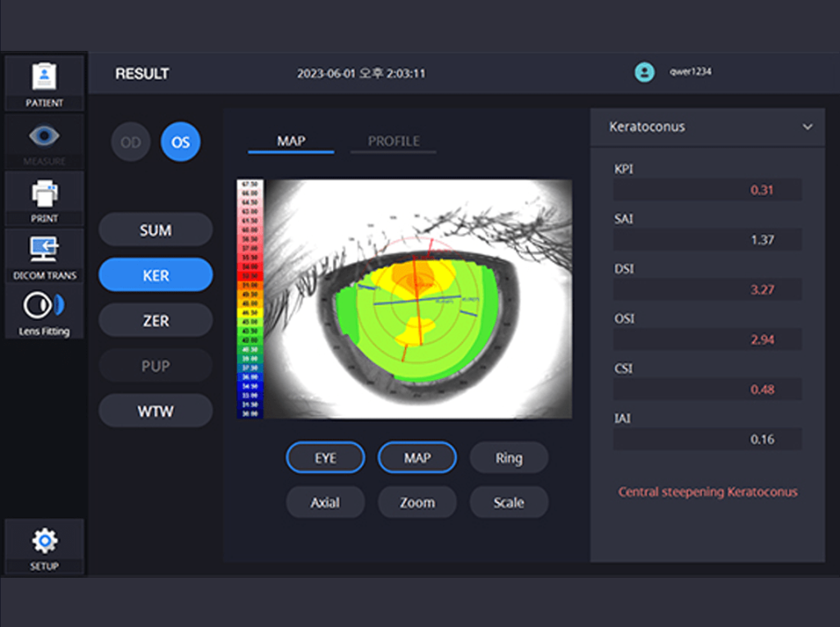Open the Patient clipboard icon

tap(44, 77)
